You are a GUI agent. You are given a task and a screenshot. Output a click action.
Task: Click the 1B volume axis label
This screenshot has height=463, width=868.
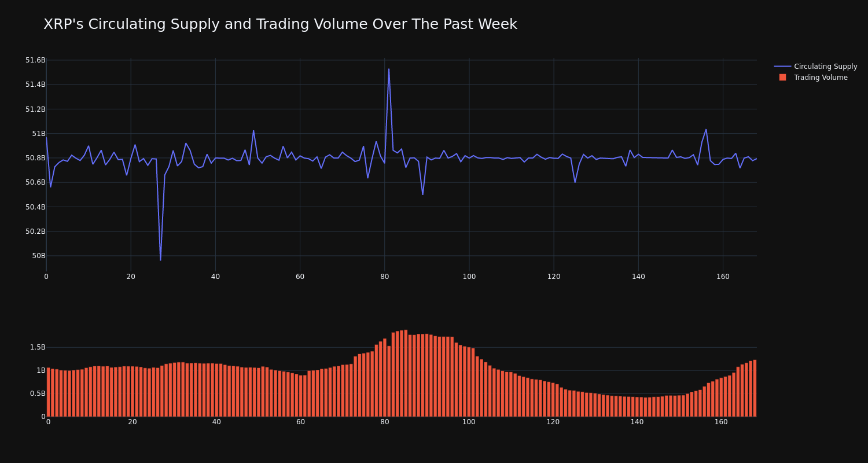coord(40,370)
